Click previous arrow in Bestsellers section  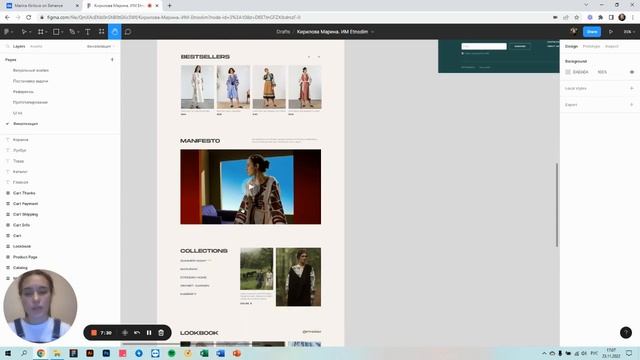309,57
